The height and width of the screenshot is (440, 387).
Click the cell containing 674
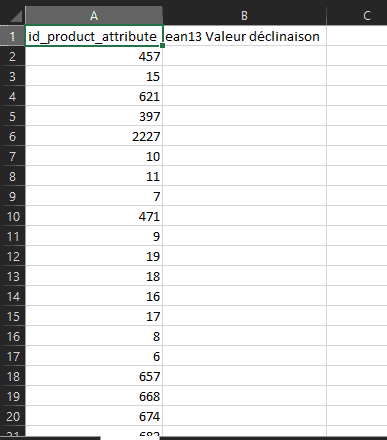coord(94,416)
